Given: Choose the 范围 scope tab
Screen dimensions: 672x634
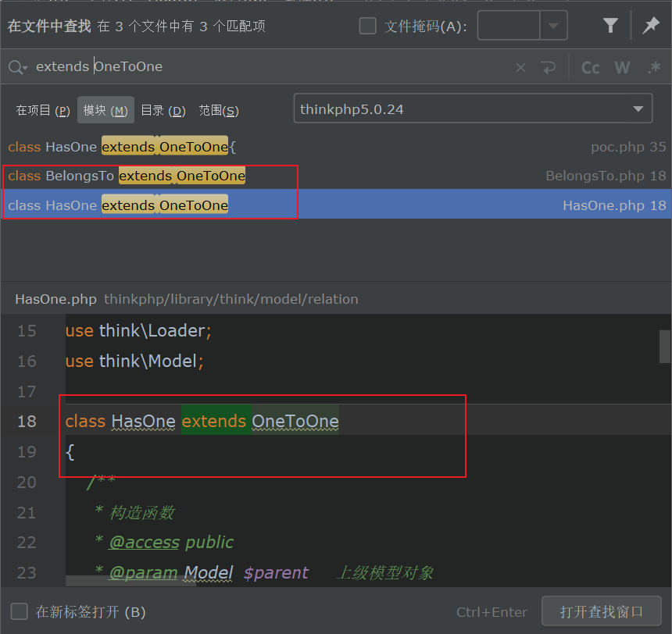Looking at the screenshot, I should pyautogui.click(x=218, y=111).
